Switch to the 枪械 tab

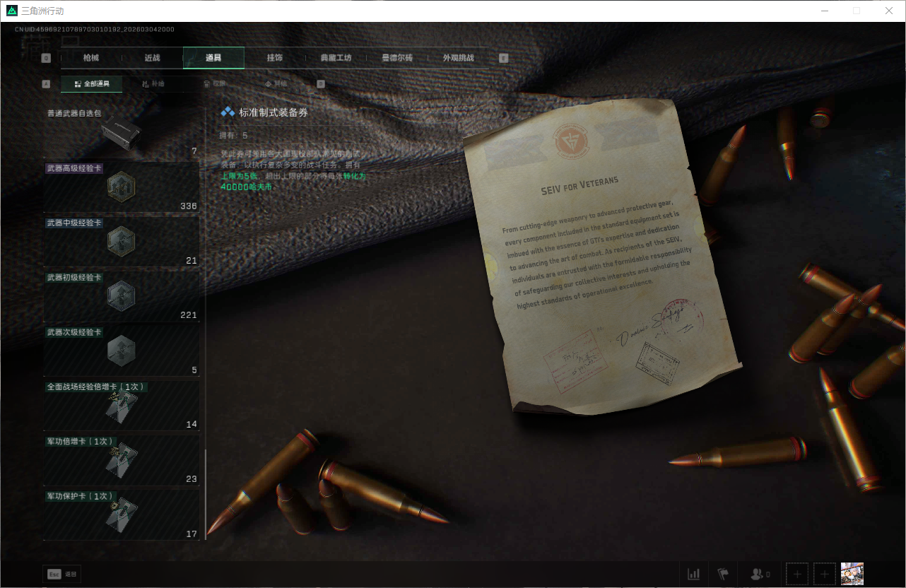[x=91, y=58]
